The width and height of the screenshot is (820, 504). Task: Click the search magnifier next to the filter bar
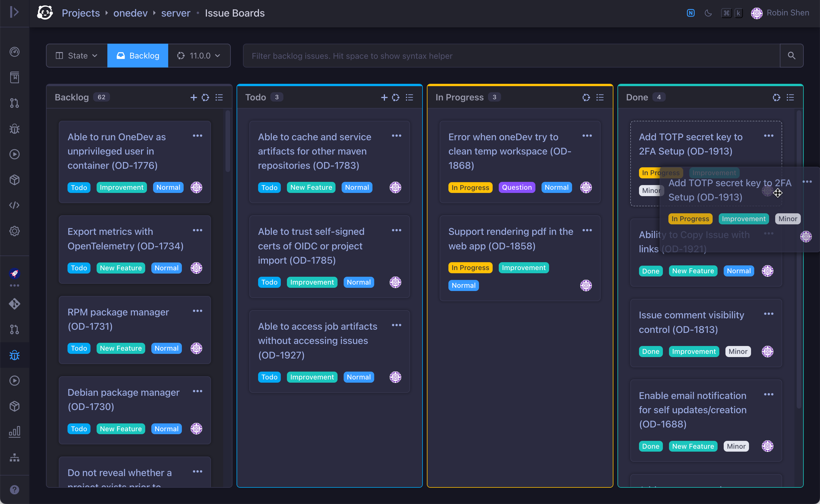[x=792, y=55]
